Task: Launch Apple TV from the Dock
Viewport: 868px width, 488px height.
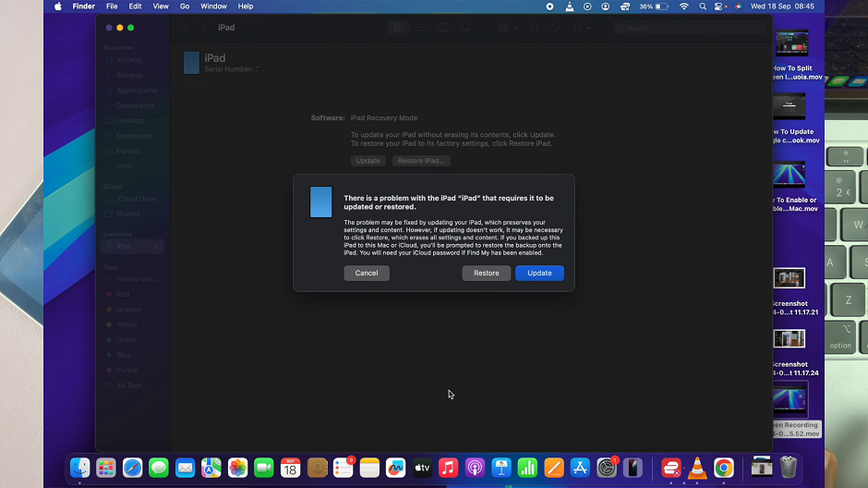Action: coord(422,468)
